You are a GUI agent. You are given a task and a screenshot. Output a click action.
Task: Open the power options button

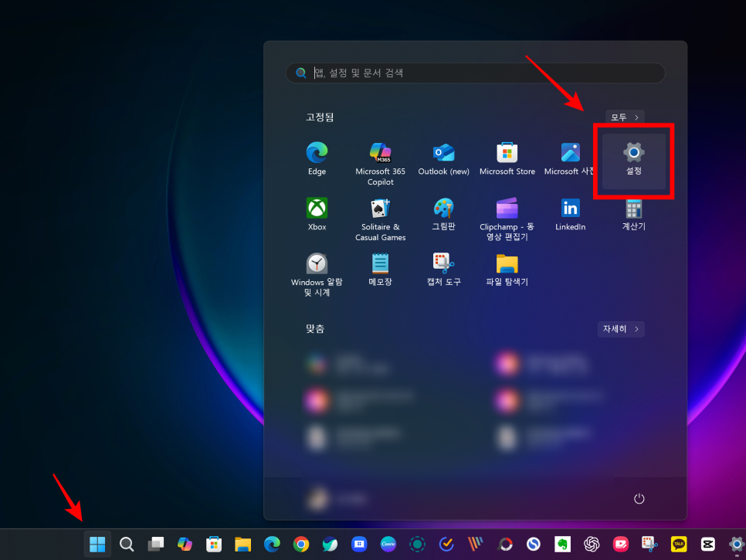click(x=639, y=498)
